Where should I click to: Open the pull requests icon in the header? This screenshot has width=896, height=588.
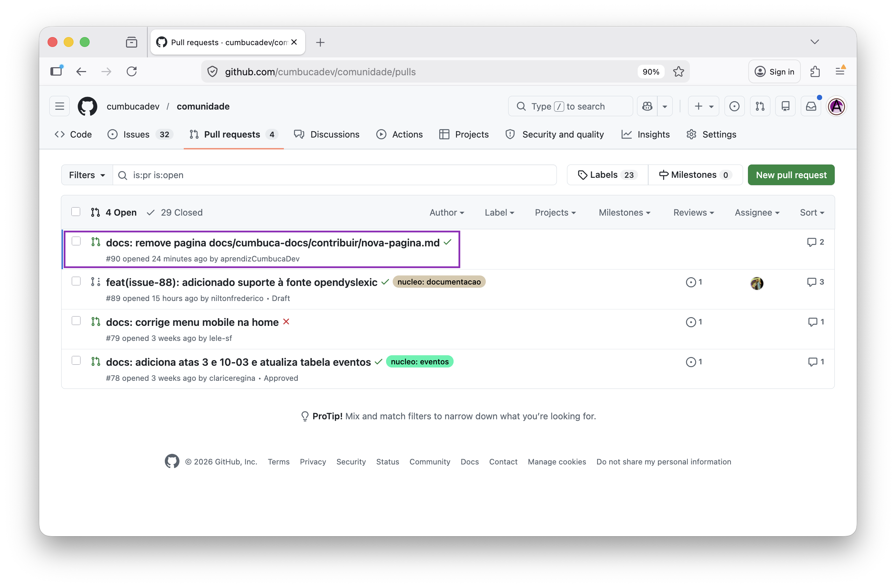(x=760, y=106)
